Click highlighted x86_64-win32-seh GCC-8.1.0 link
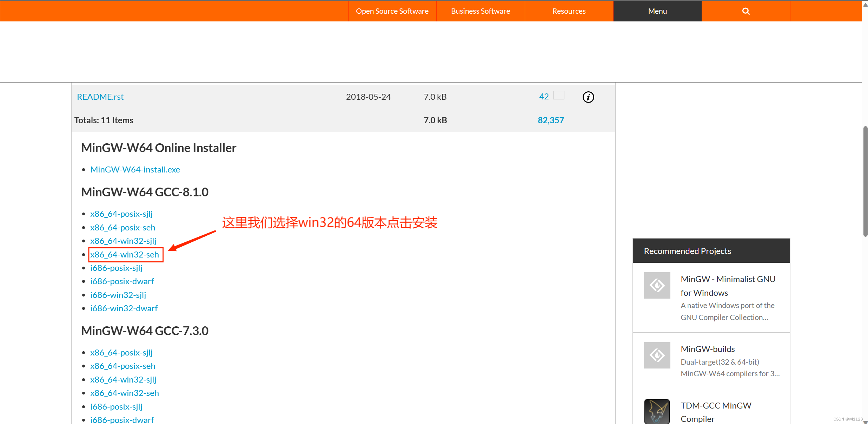 click(125, 255)
